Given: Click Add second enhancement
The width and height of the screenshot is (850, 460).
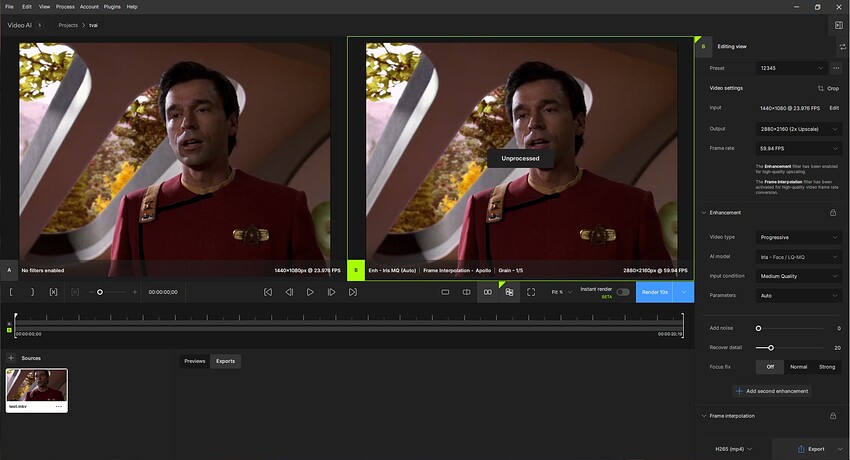Looking at the screenshot, I should click(771, 390).
